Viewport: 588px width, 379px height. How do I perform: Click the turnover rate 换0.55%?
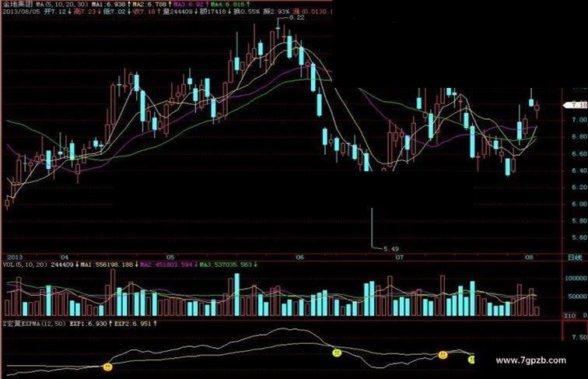pos(247,12)
